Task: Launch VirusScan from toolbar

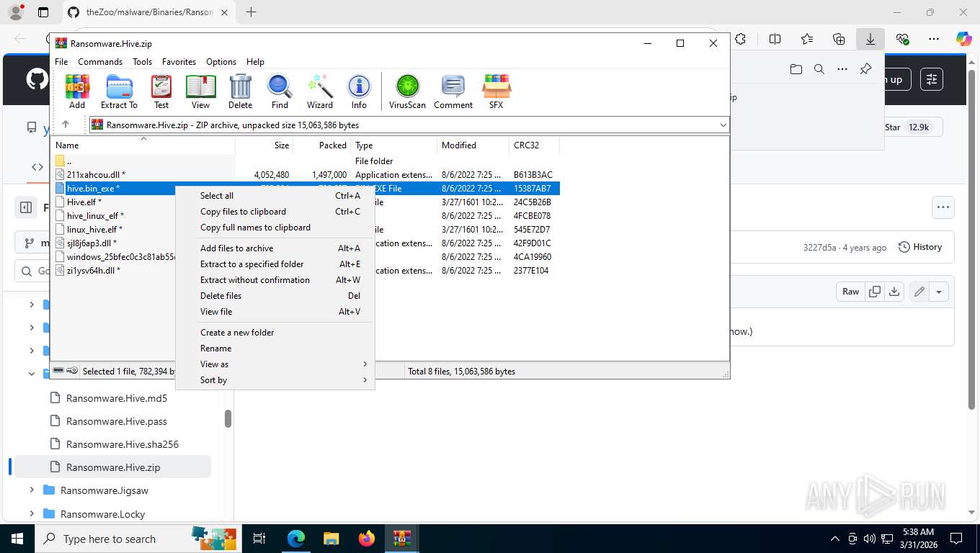Action: pyautogui.click(x=407, y=91)
